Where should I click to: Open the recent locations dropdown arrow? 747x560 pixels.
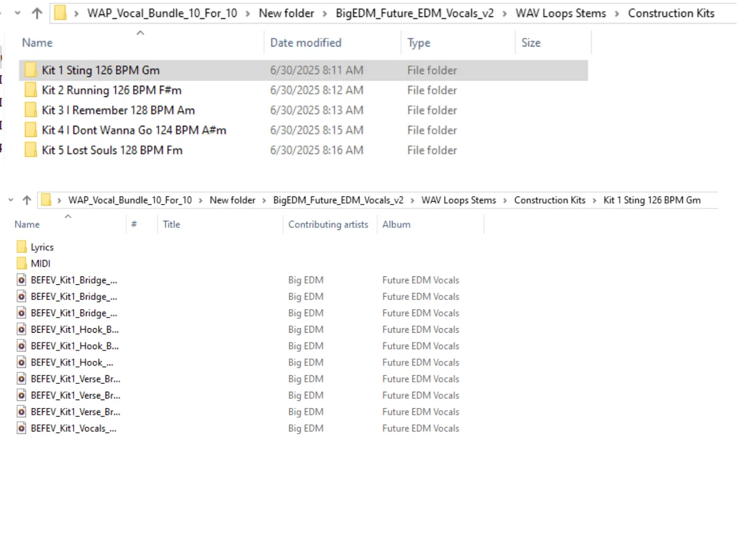coord(17,13)
